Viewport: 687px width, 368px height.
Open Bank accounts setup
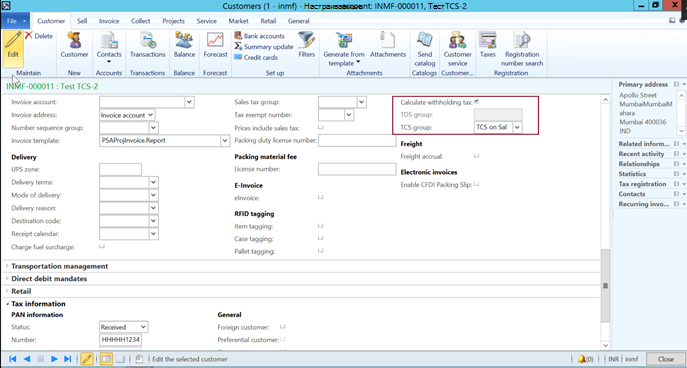coord(259,36)
